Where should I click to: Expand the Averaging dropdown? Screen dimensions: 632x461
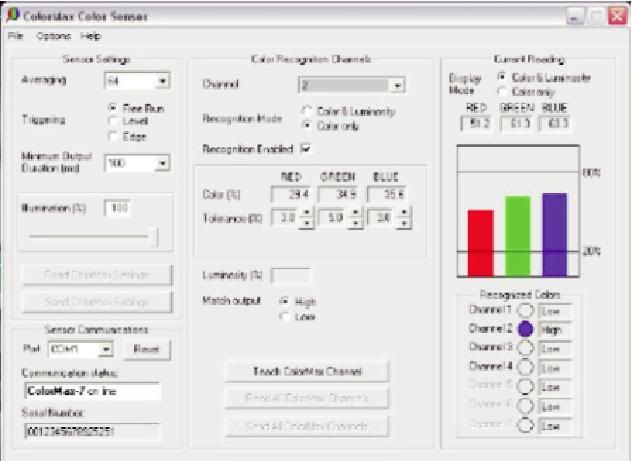[162, 81]
